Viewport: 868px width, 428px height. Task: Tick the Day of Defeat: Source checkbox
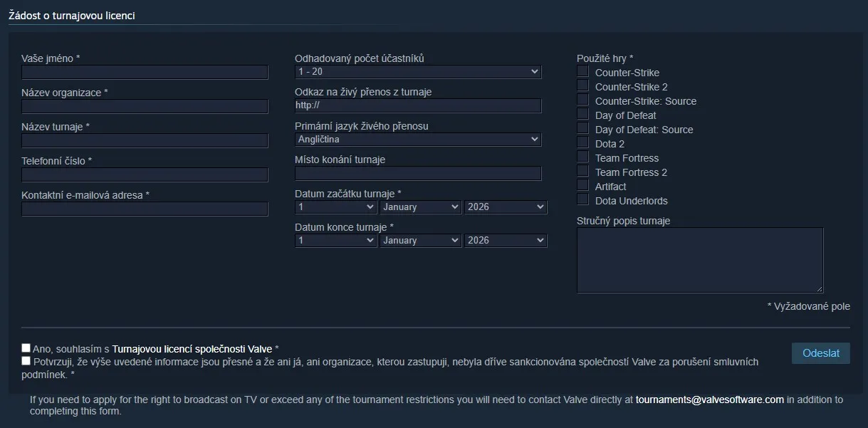point(583,129)
